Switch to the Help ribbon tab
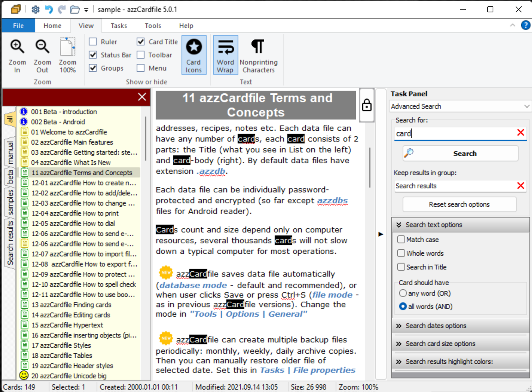Viewport: 532px width, 392px height. pyautogui.click(x=186, y=25)
